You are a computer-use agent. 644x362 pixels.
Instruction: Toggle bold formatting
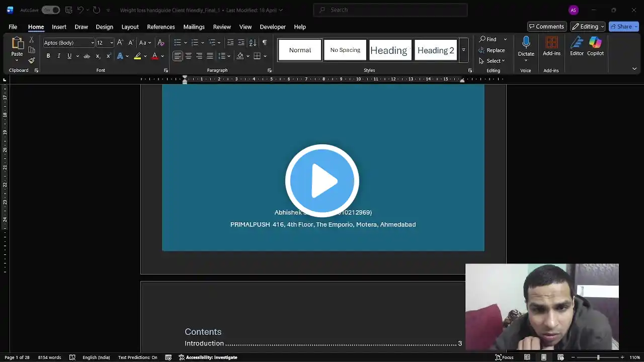[48, 56]
